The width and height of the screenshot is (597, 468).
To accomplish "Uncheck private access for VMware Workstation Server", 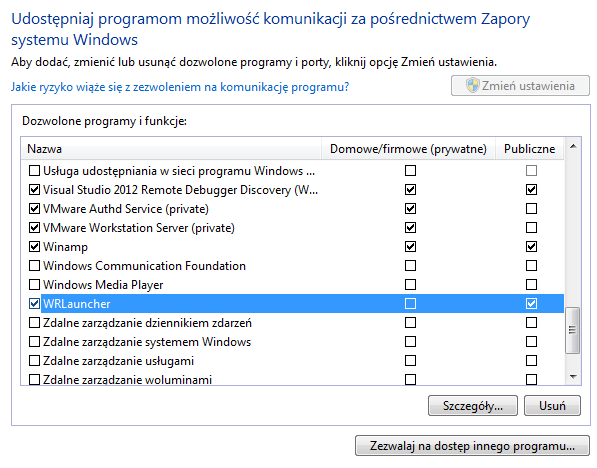I will point(410,228).
